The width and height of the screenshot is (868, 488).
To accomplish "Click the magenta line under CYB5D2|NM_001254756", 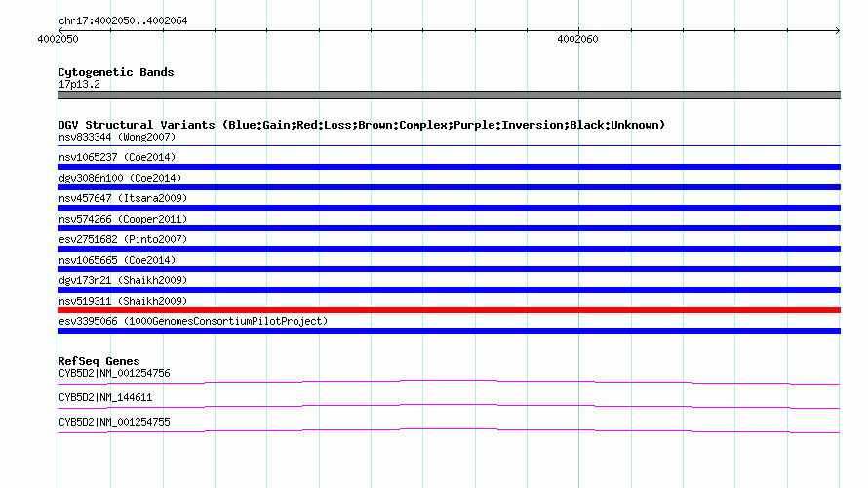I will 449,381.
